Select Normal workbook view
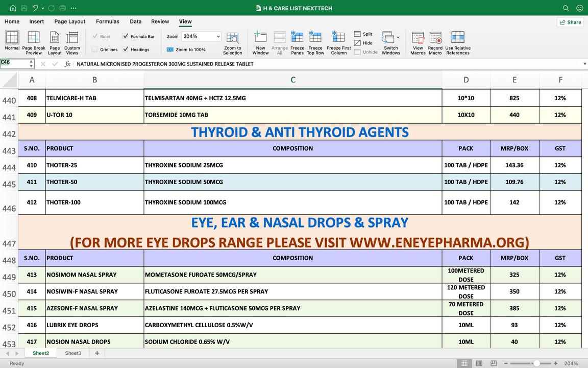The width and height of the screenshot is (588, 368). click(x=12, y=40)
